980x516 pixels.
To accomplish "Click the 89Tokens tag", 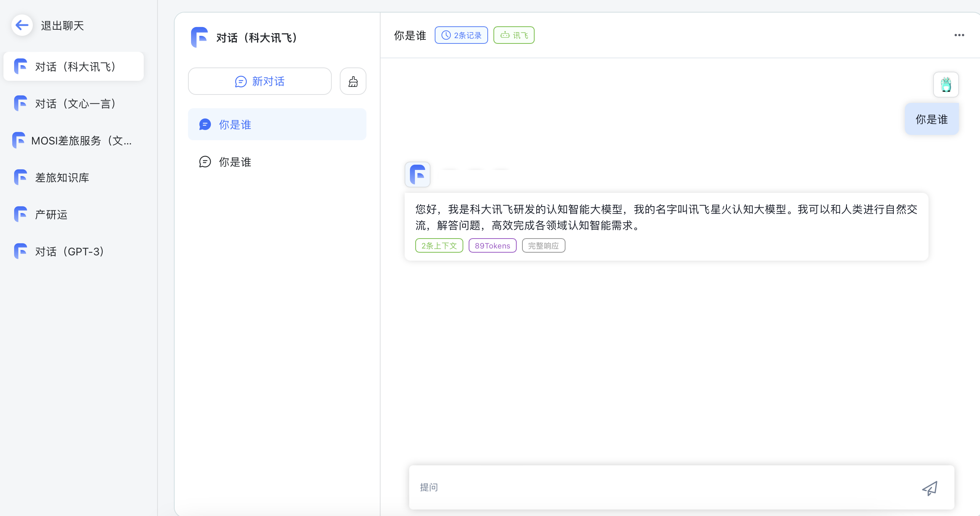I will click(x=493, y=245).
